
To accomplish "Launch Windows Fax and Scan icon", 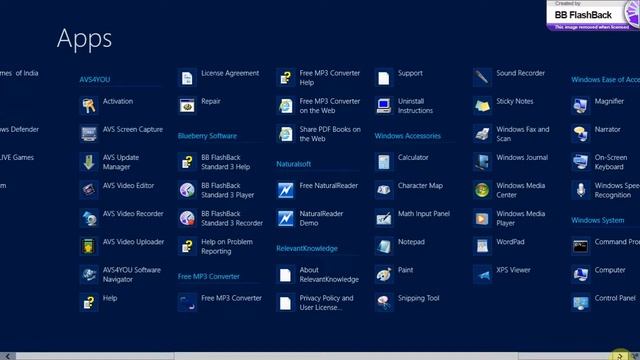I will pyautogui.click(x=482, y=134).
